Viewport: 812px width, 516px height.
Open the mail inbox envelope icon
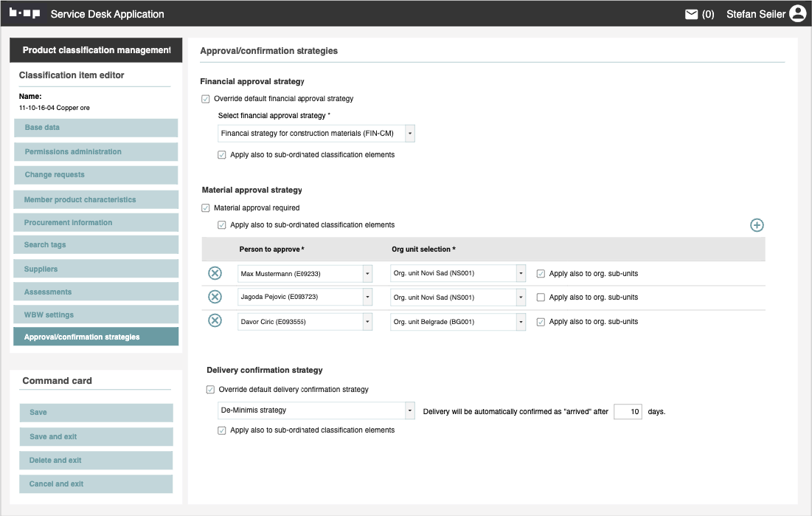tap(691, 14)
